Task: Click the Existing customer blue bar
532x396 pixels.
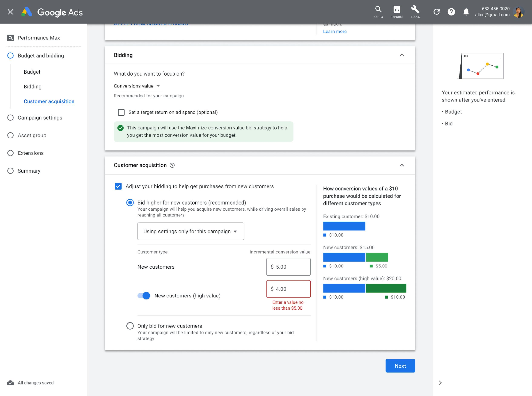Action: (344, 226)
